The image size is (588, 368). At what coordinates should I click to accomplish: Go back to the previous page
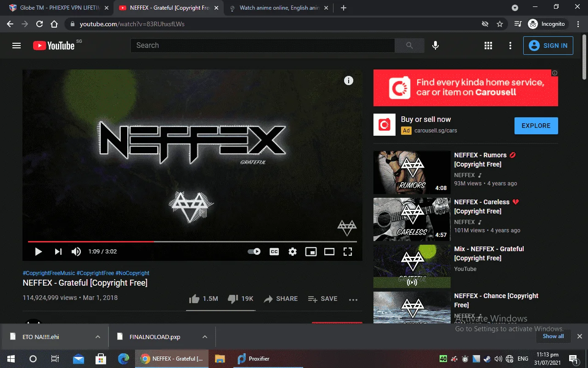10,24
